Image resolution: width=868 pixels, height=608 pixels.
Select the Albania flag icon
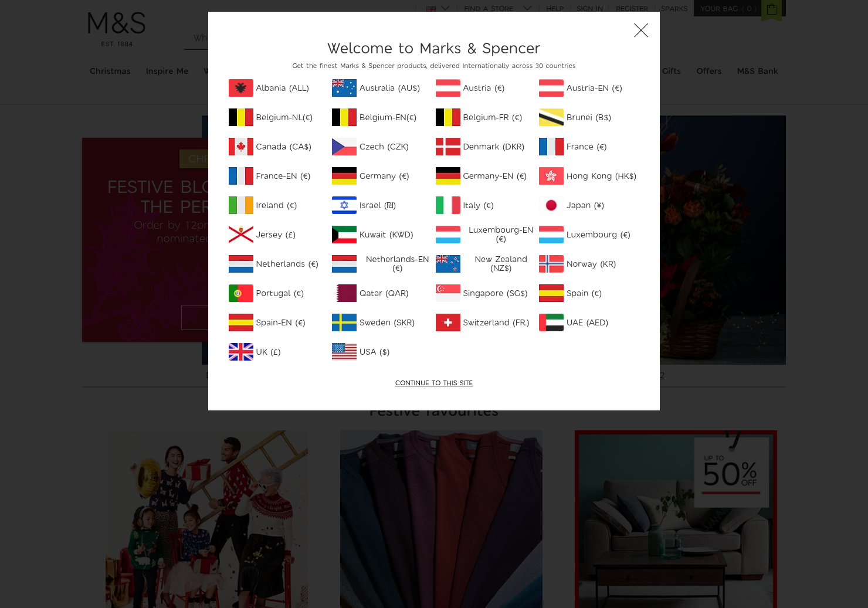pos(240,88)
